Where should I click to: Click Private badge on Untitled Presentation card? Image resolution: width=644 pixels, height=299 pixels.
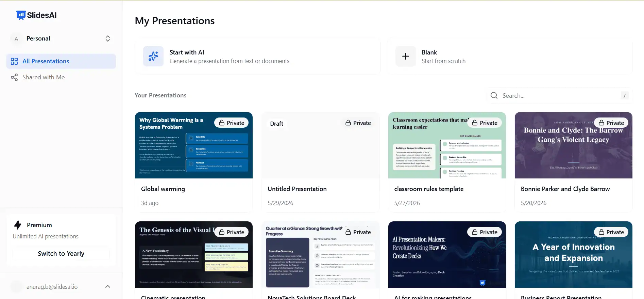(x=358, y=123)
